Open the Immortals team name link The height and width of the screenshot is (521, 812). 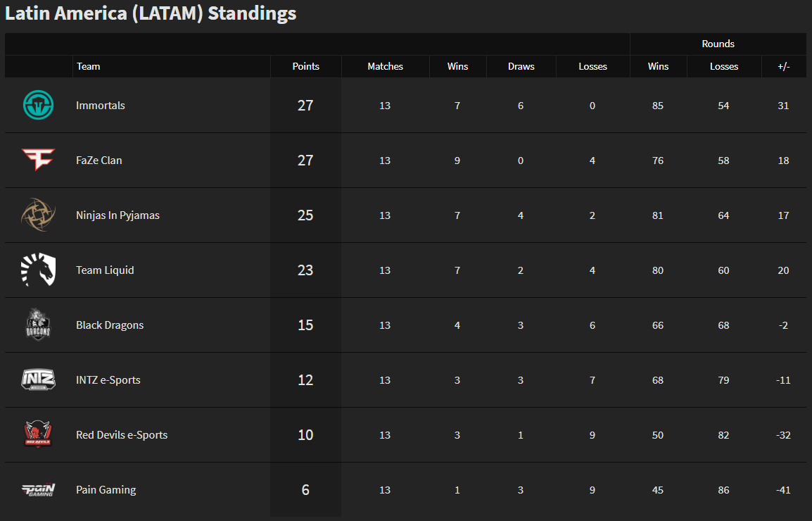pos(101,105)
